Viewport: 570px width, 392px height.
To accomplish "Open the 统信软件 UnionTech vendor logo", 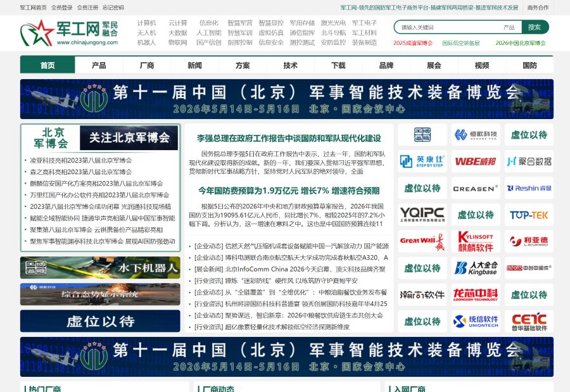I will pyautogui.click(x=476, y=321).
